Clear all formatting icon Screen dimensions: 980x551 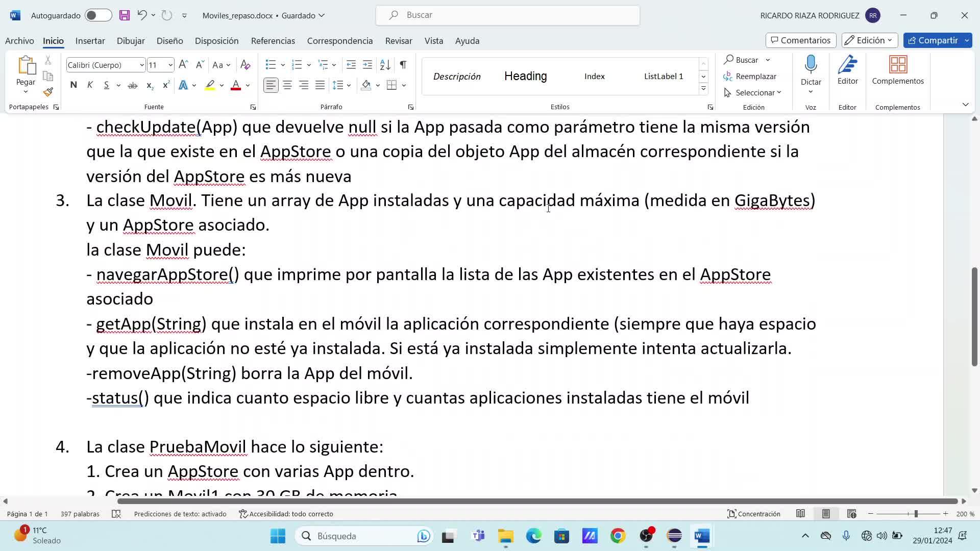click(x=245, y=65)
